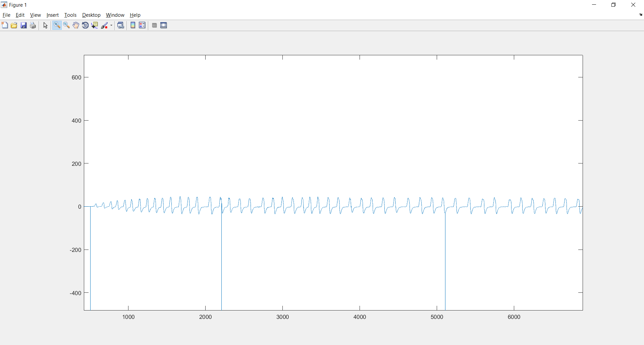Activate the Data Cursor tool

click(95, 25)
